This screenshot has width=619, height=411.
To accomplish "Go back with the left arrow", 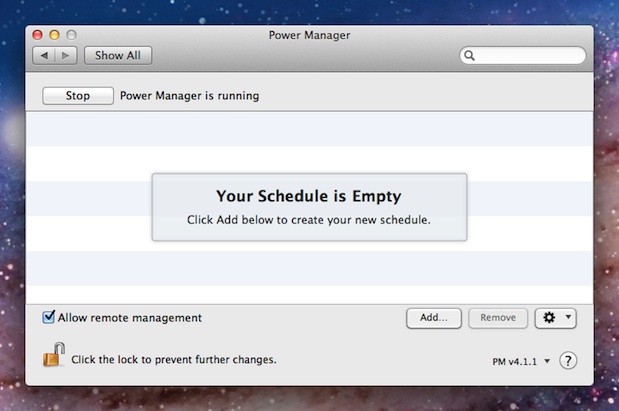I will tap(44, 56).
